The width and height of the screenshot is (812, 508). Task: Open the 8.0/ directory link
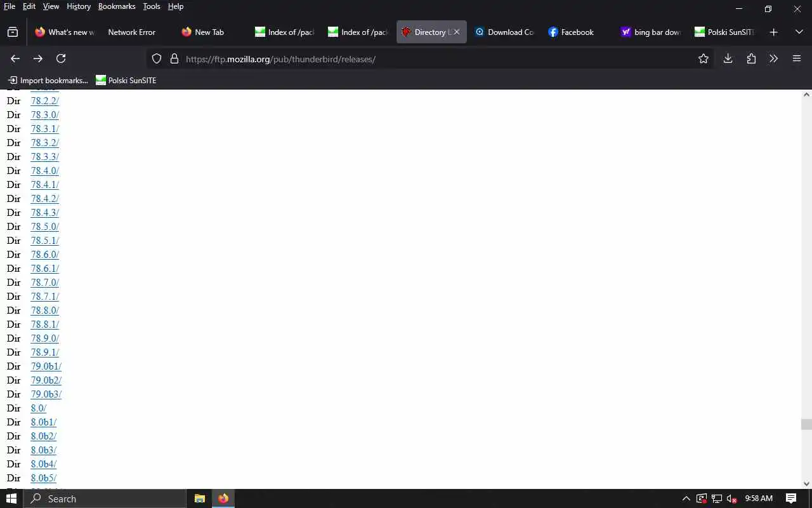point(39,408)
